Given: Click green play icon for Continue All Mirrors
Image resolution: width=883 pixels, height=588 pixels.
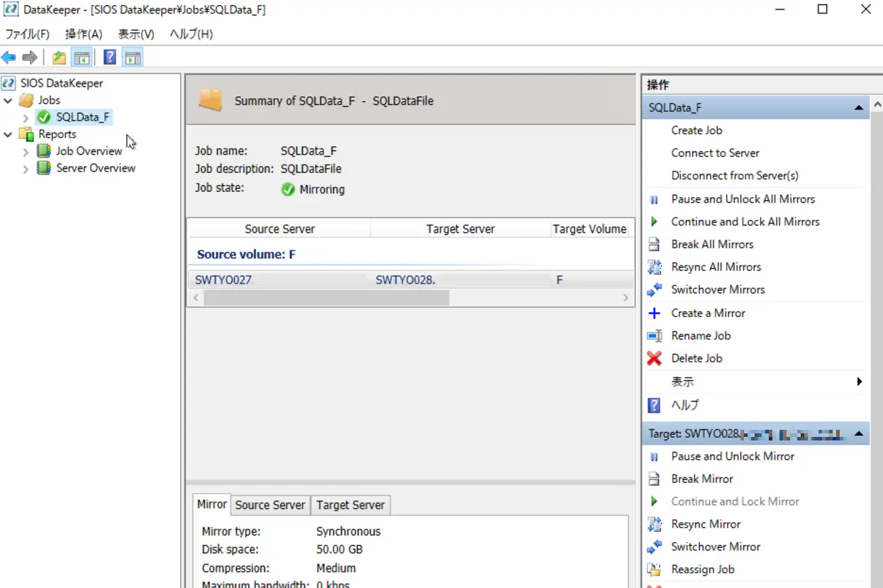Looking at the screenshot, I should (x=655, y=222).
